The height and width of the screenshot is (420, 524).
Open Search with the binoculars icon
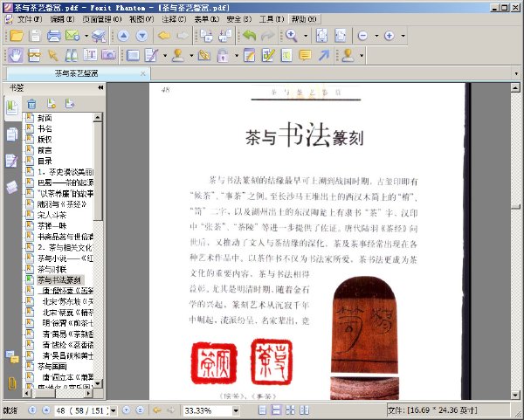[x=72, y=55]
